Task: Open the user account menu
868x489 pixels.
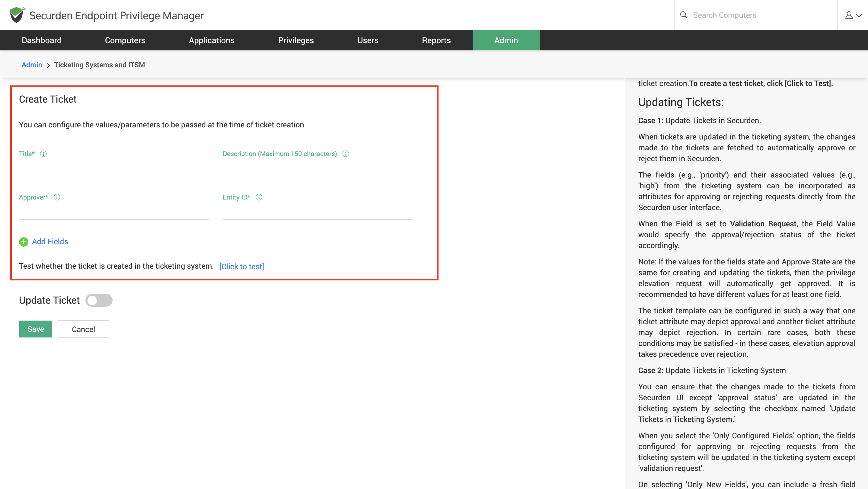Action: 853,15
